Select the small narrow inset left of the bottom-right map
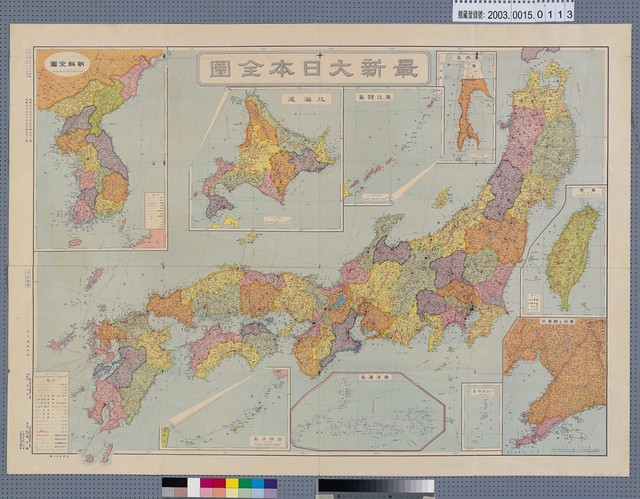The width and height of the screenshot is (640, 499). coord(481,417)
